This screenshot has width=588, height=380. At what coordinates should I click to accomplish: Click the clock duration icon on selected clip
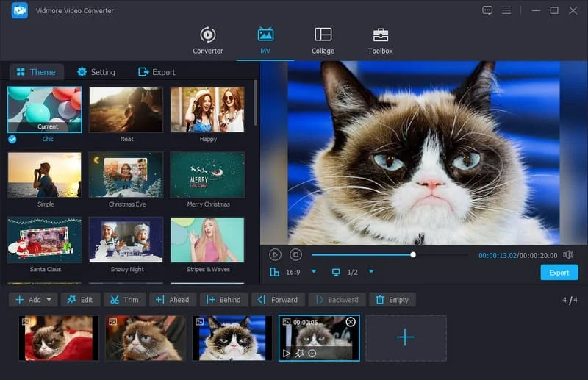pyautogui.click(x=312, y=354)
